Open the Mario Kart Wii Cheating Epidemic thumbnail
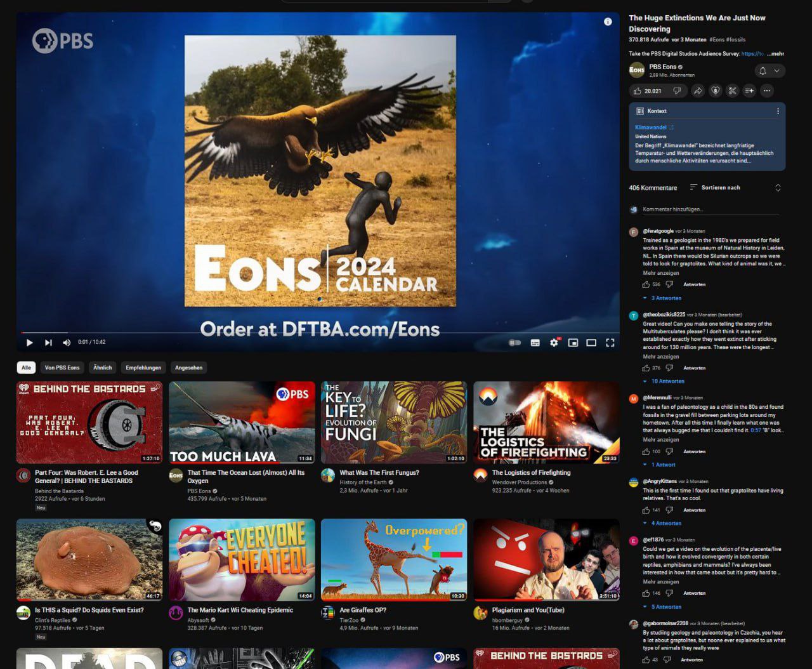812x669 pixels. [x=242, y=560]
